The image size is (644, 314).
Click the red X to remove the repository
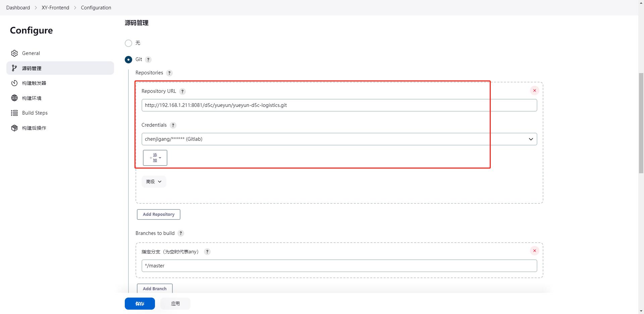pyautogui.click(x=534, y=90)
